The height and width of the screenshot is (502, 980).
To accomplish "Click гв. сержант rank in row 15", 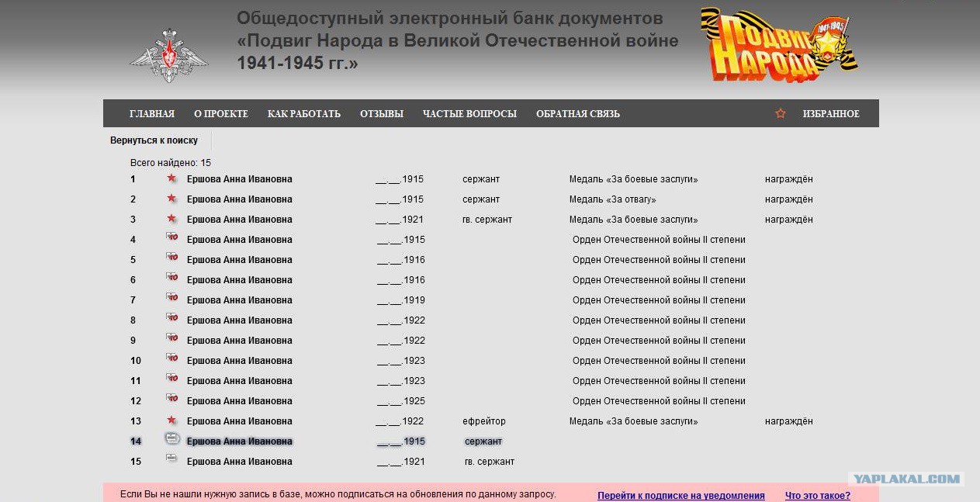I will pyautogui.click(x=490, y=462).
